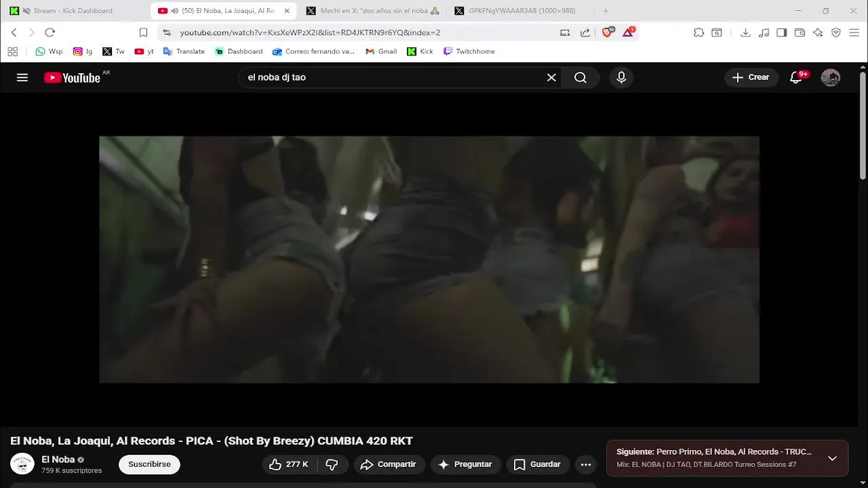Open Translate bookmark
The height and width of the screenshot is (488, 868).
tap(184, 52)
